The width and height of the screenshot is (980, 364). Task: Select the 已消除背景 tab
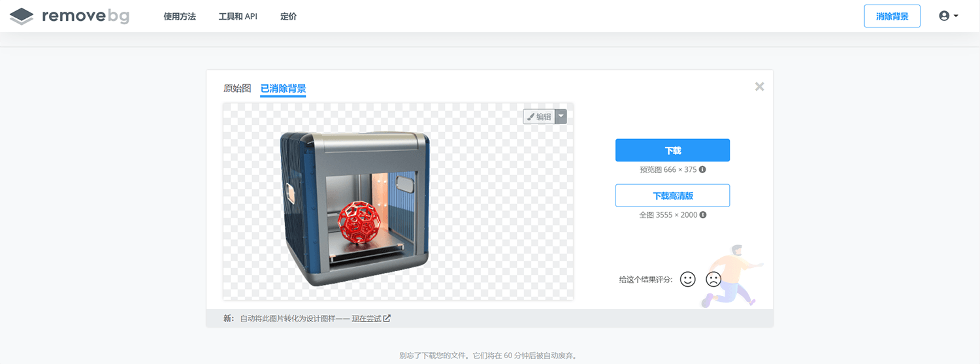point(283,89)
